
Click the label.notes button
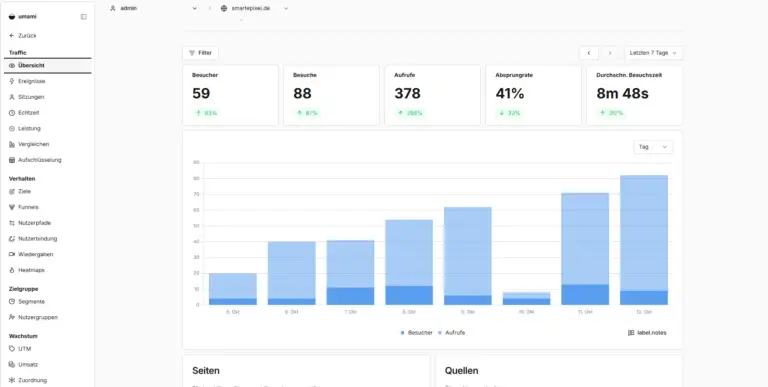tap(647, 333)
